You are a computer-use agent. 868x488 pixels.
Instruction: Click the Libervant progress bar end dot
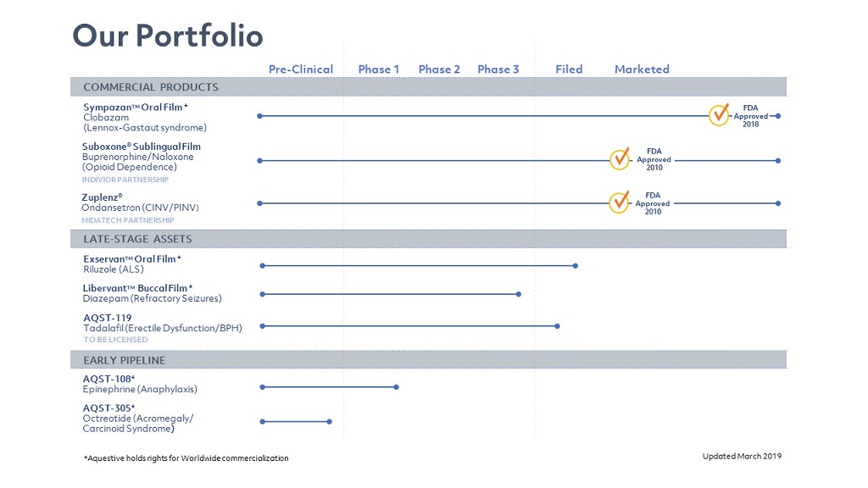click(519, 294)
